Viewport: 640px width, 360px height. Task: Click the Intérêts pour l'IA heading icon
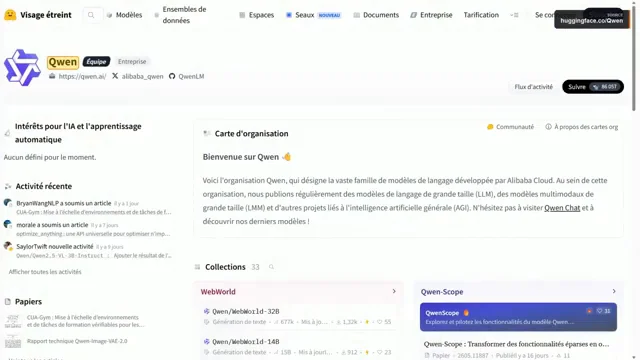[x=7, y=133]
